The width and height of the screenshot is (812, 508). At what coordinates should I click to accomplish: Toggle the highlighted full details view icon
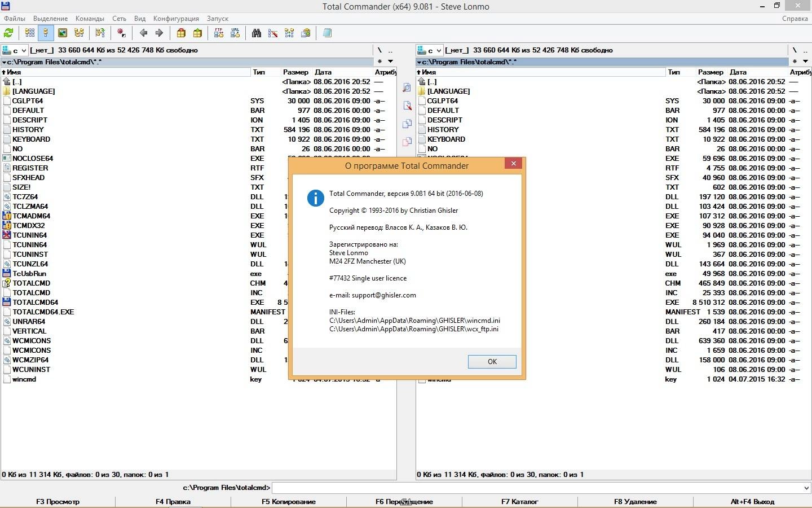tap(46, 33)
